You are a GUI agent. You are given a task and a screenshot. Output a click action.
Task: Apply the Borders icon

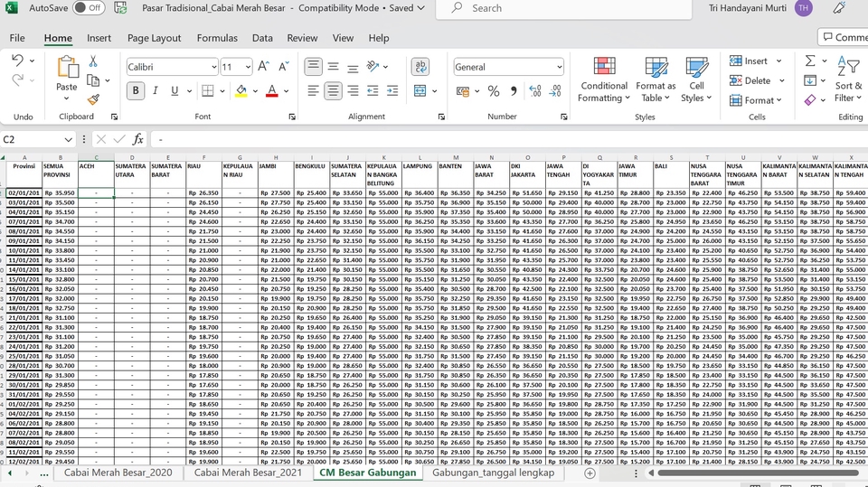point(208,90)
